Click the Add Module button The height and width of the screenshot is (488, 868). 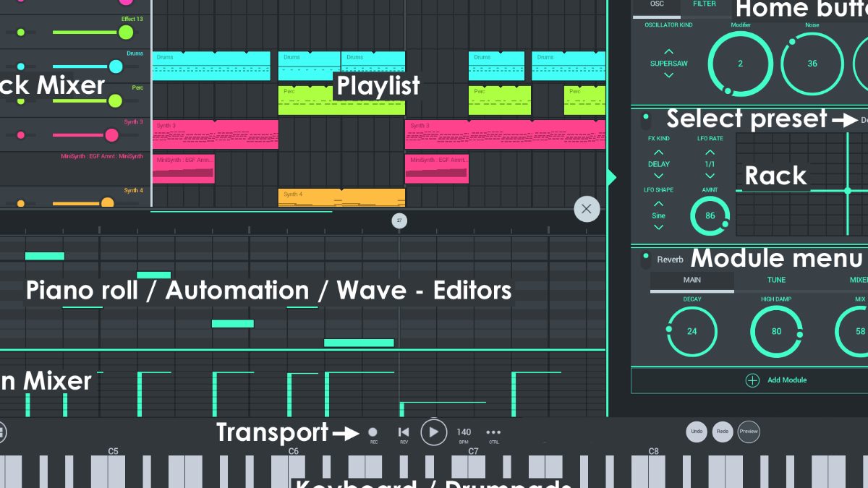point(776,380)
